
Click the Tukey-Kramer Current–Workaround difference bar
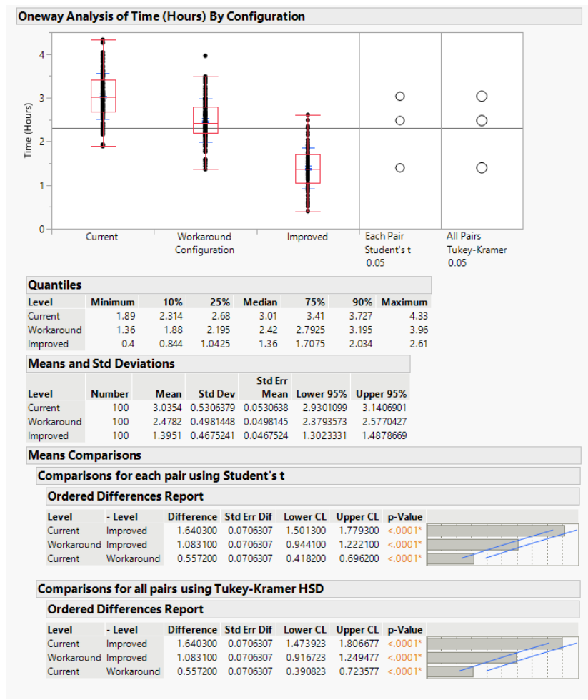[x=450, y=671]
